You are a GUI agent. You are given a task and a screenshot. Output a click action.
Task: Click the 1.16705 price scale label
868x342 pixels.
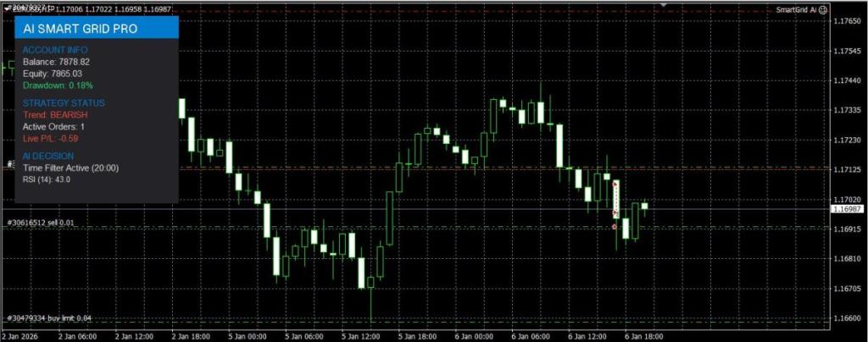tap(847, 289)
